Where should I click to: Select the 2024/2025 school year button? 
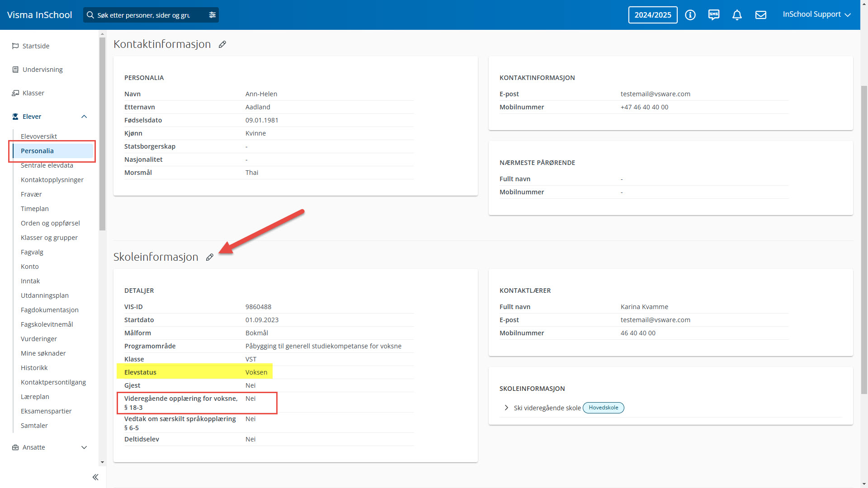pyautogui.click(x=652, y=15)
